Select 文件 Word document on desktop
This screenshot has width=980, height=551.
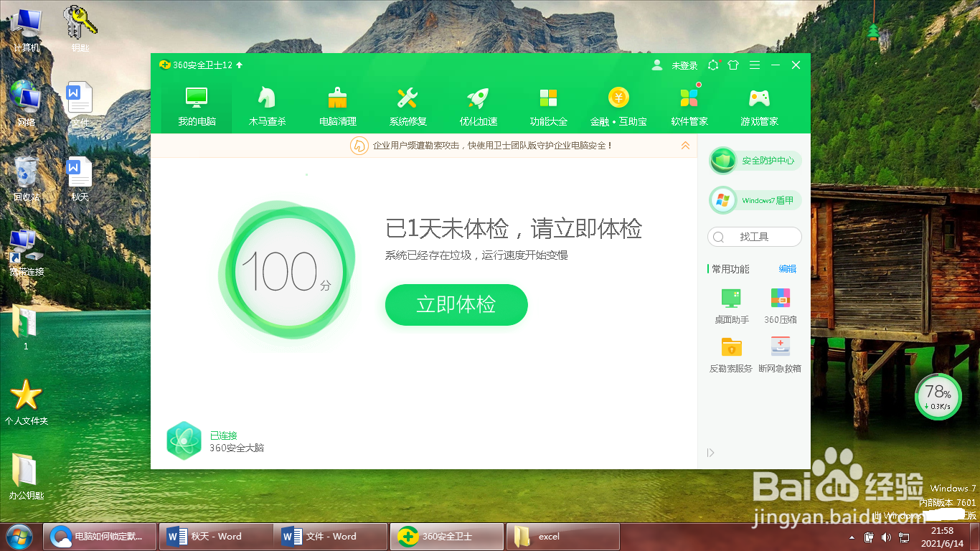(80, 105)
